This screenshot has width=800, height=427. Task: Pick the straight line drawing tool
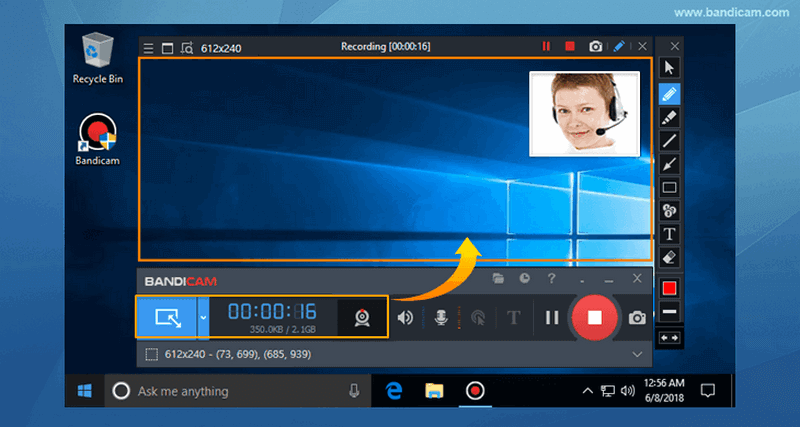click(670, 140)
